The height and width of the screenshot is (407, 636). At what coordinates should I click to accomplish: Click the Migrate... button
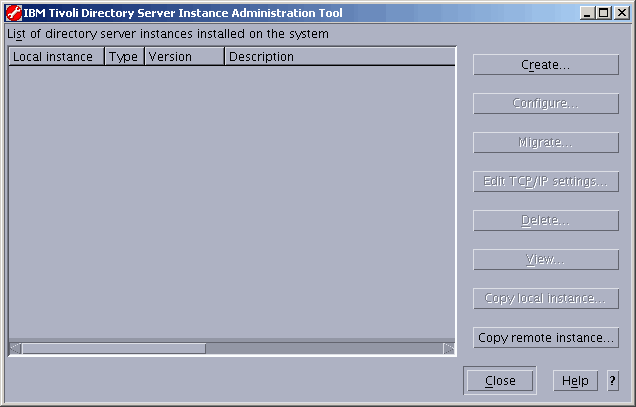pyautogui.click(x=545, y=143)
